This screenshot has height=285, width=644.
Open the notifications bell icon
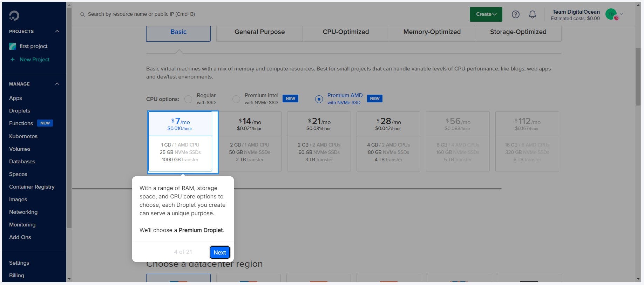click(x=532, y=14)
